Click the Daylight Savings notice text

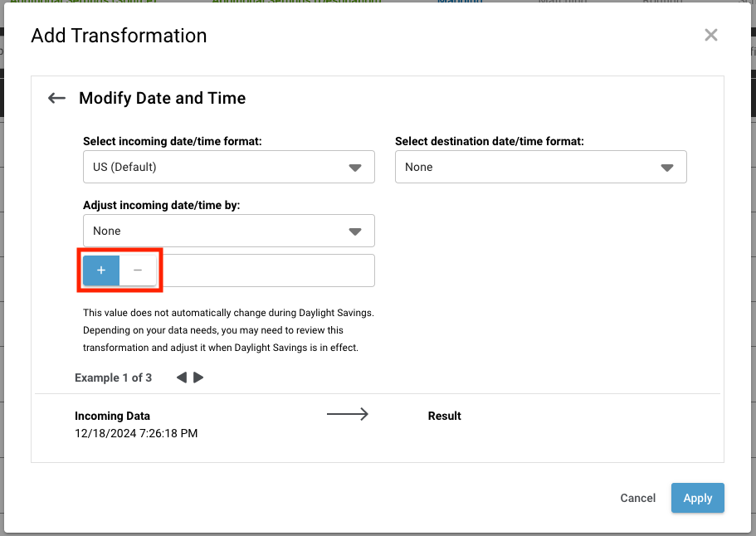[x=228, y=330]
